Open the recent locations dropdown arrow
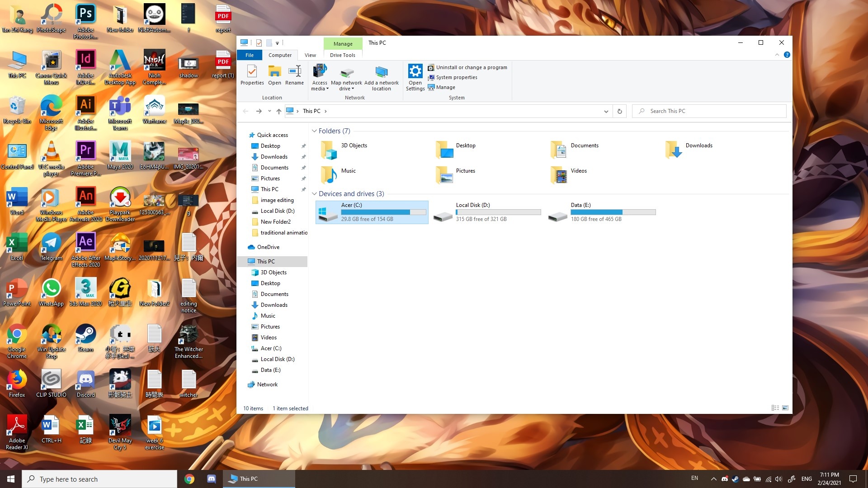 tap(269, 111)
